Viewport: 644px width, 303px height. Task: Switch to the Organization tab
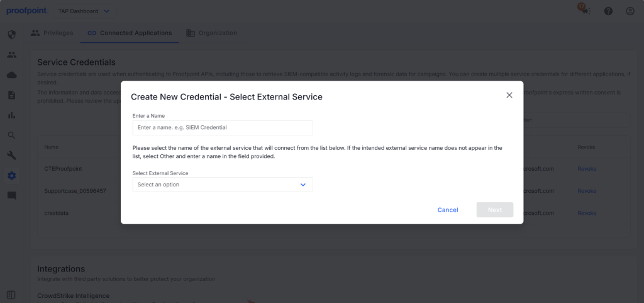tap(211, 33)
